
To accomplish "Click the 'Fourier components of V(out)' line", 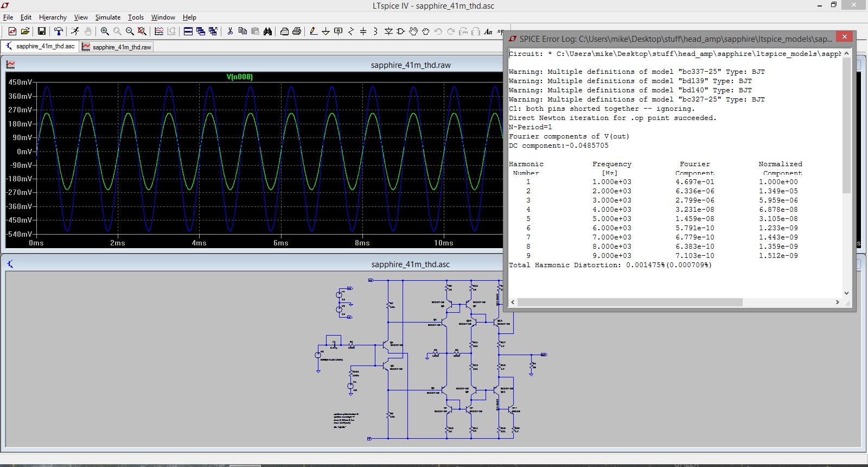I will 569,136.
